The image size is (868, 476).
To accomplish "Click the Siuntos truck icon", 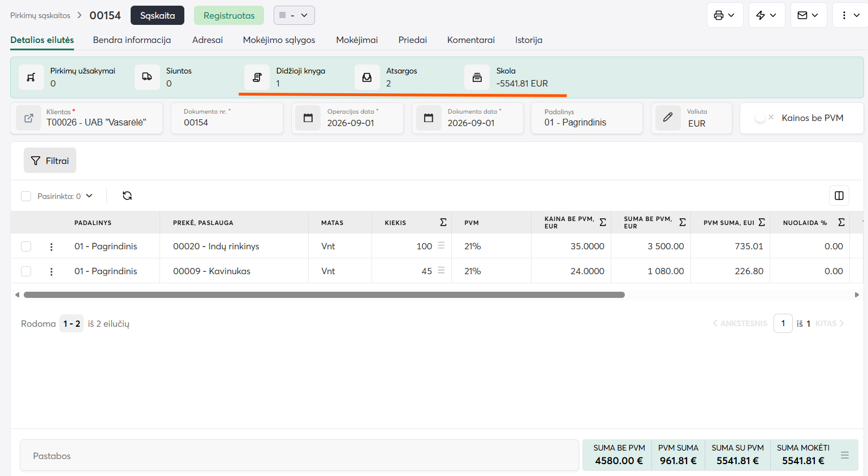I will click(x=147, y=77).
